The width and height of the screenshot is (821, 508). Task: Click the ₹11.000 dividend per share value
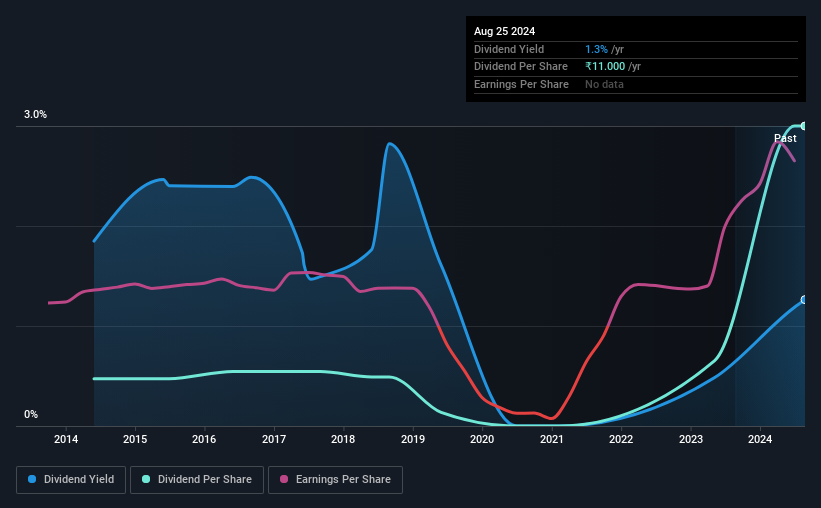tap(605, 67)
